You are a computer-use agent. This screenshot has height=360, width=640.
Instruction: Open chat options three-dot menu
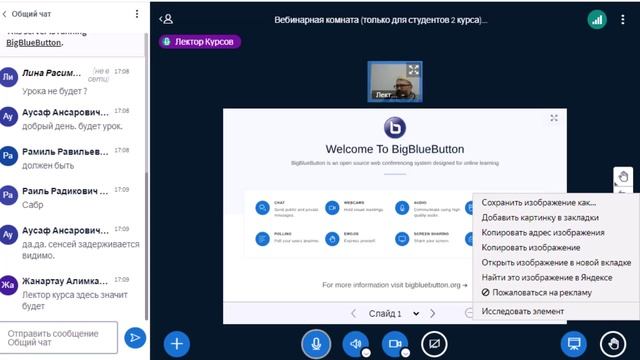click(137, 14)
